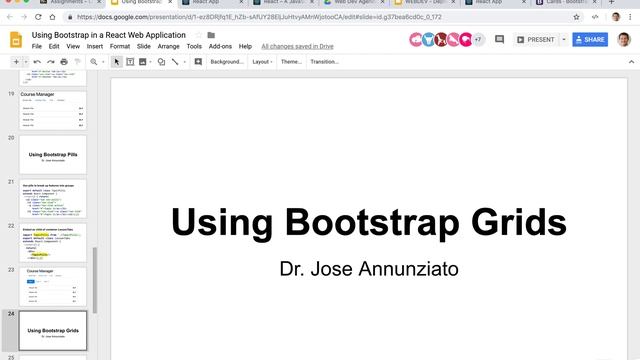Open the Format menu

(x=120, y=47)
